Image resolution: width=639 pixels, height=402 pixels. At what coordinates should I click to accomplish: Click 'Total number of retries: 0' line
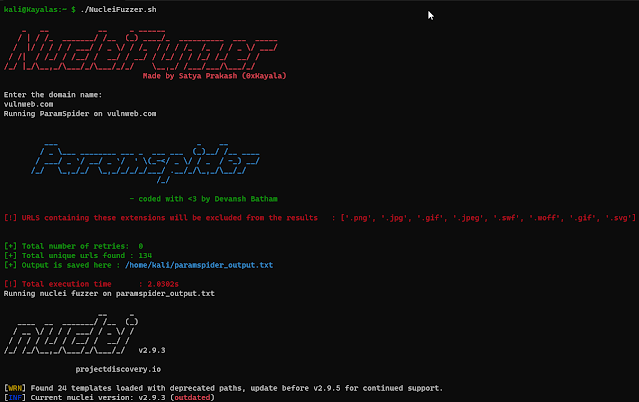coord(73,246)
